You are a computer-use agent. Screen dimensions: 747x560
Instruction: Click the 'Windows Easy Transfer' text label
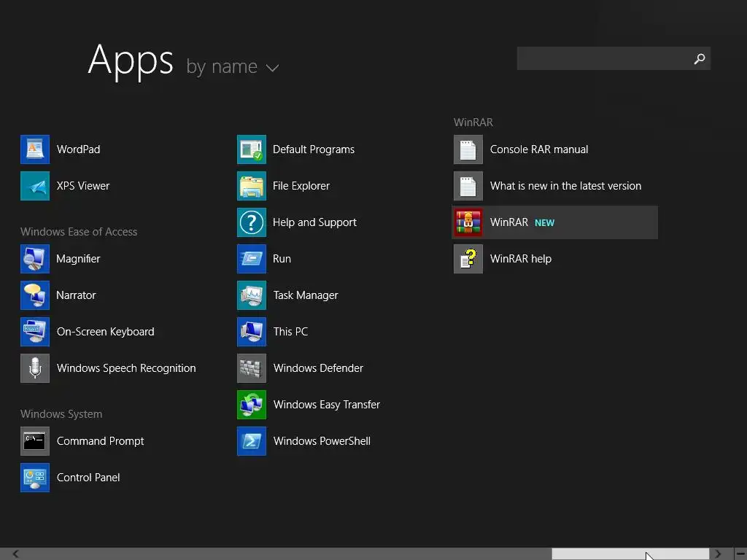tap(327, 404)
